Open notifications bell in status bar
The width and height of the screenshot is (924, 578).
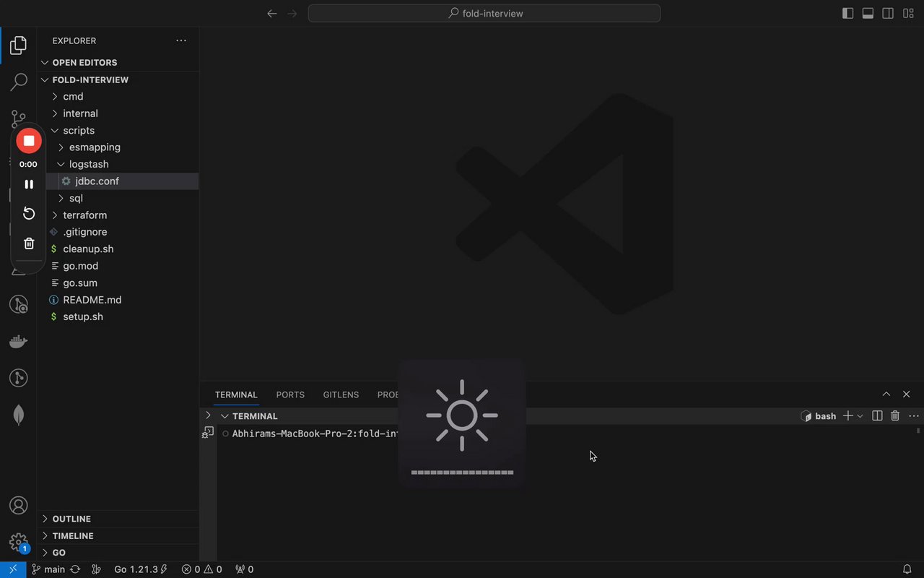pyautogui.click(x=907, y=569)
